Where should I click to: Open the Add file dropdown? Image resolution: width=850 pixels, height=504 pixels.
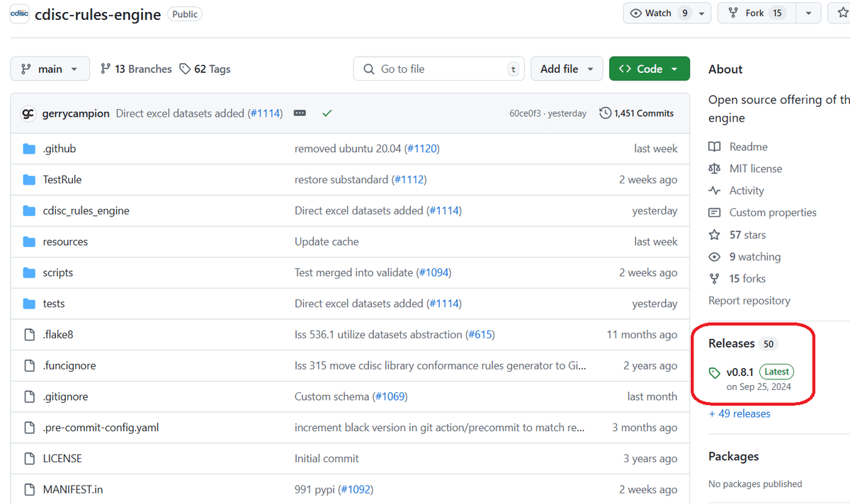pos(567,69)
